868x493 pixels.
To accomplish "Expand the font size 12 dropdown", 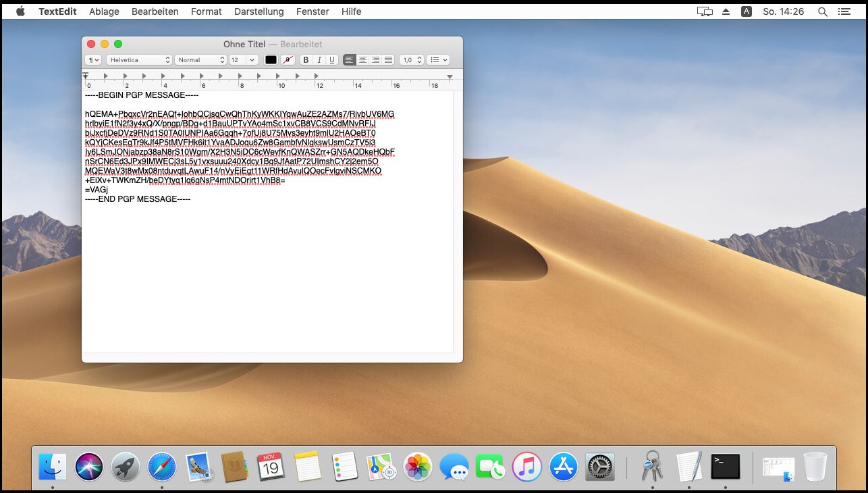I will point(244,60).
